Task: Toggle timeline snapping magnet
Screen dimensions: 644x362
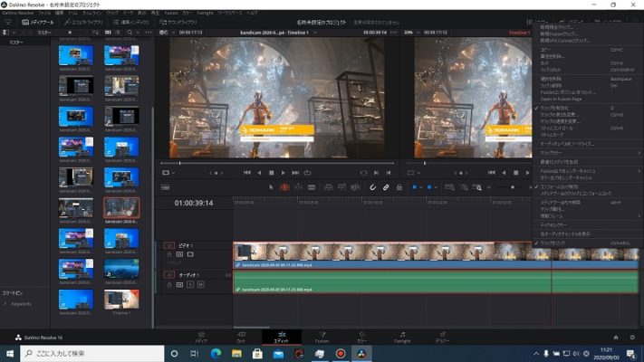Action: (372, 187)
